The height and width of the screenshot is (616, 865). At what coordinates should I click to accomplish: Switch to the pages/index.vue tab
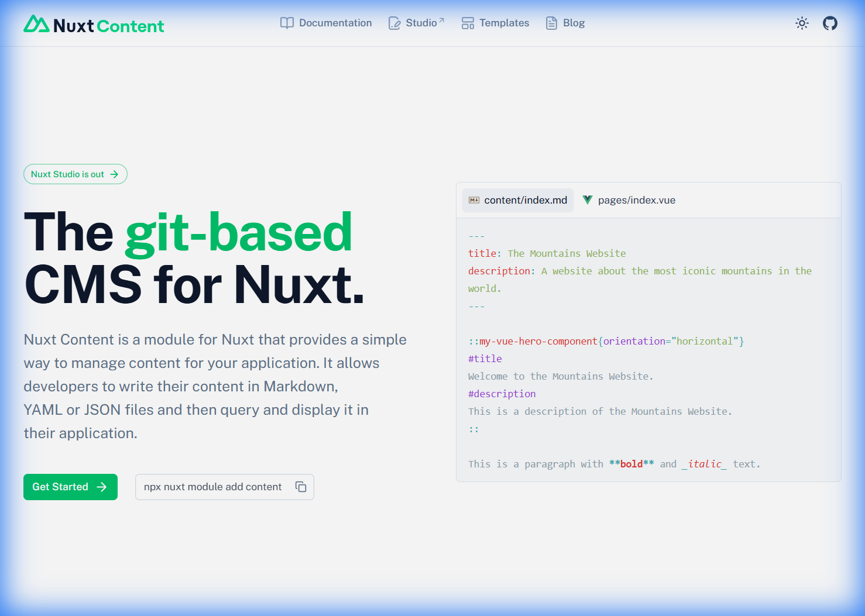(x=636, y=200)
